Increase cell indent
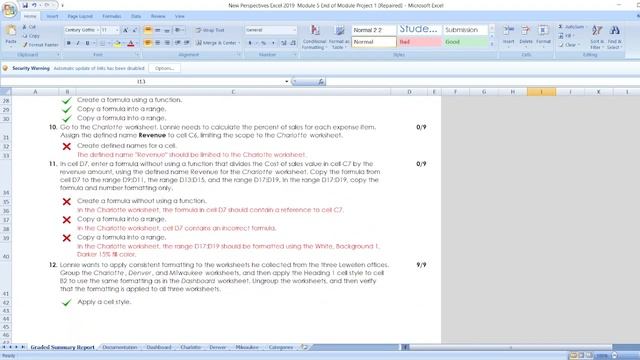This screenshot has height=360, width=640. pyautogui.click(x=187, y=43)
